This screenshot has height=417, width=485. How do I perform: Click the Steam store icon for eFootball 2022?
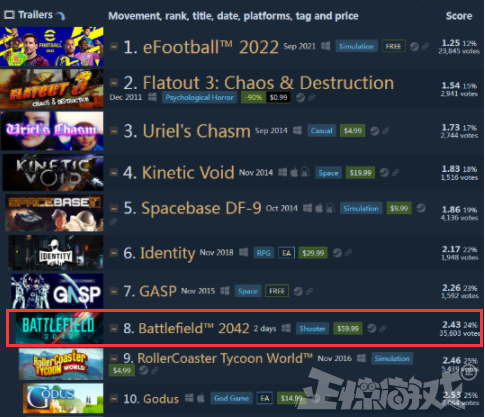pos(414,46)
